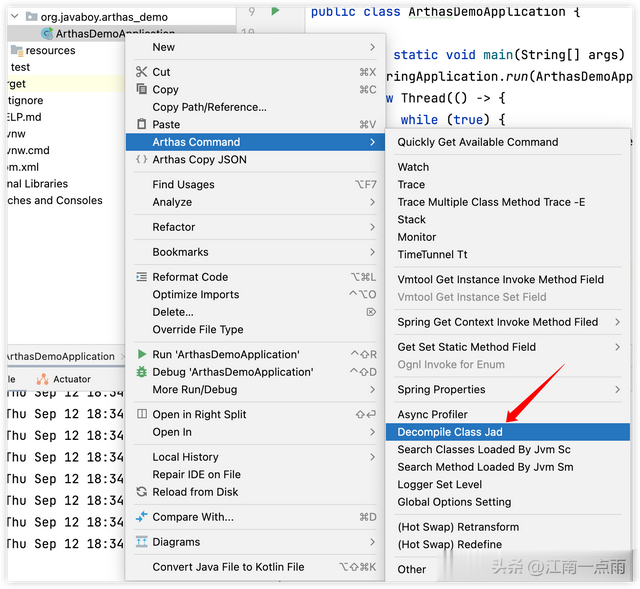This screenshot has height=589, width=640.
Task: Click the resources folder icon
Action: (16, 50)
